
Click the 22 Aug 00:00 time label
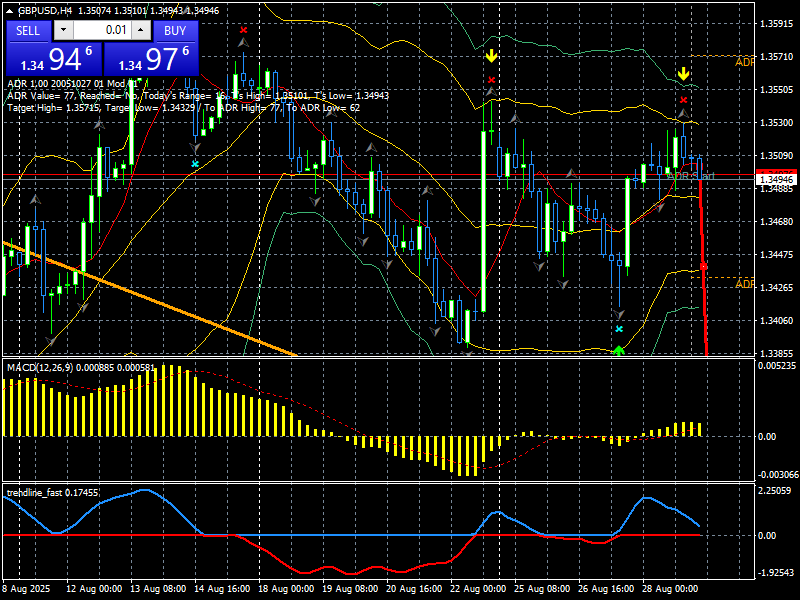(478, 589)
